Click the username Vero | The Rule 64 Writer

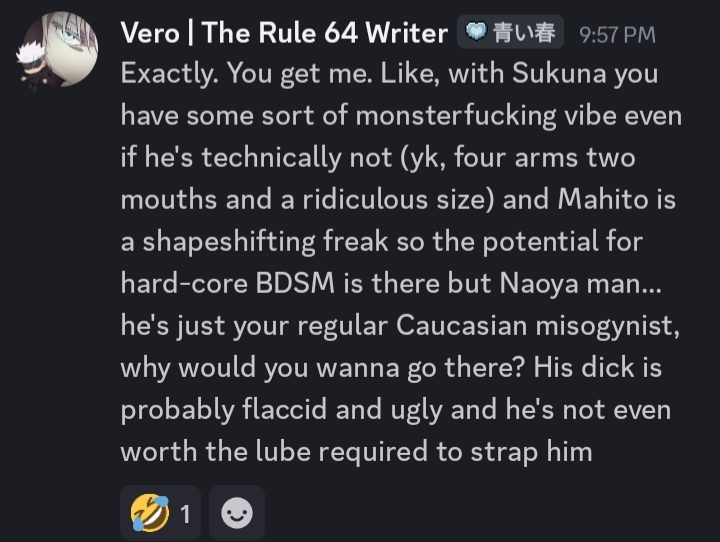(284, 33)
